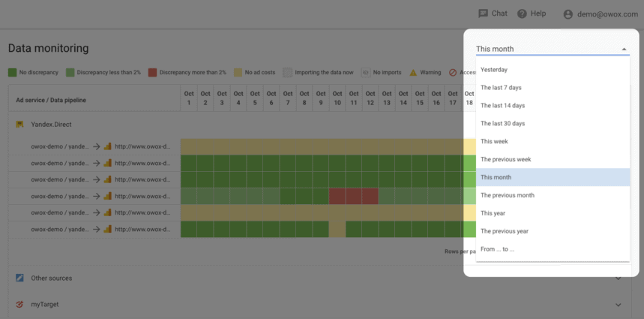
Task: Click the red Oct 11 discrepancy cell
Action: tap(353, 196)
